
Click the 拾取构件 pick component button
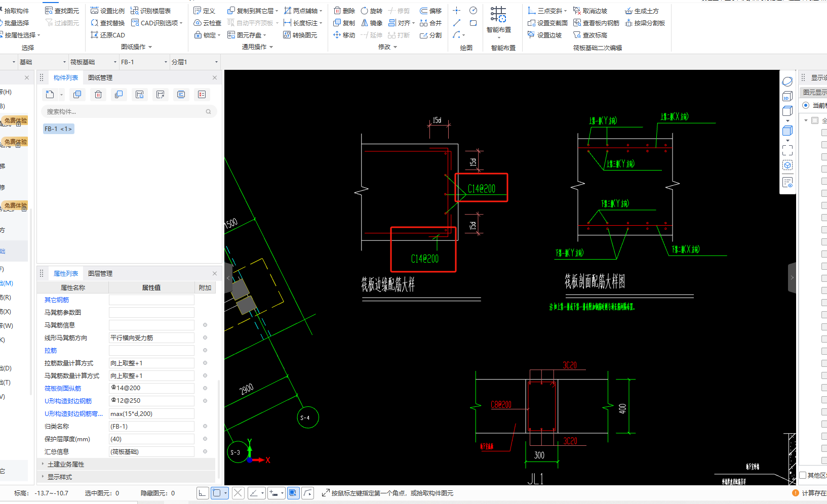[15, 11]
